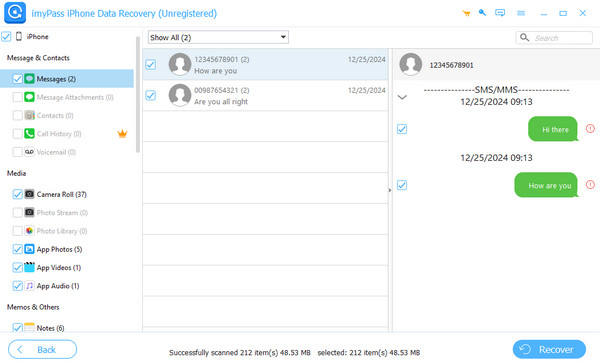Image resolution: width=600 pixels, height=364 pixels.
Task: Click the Recover button
Action: [549, 349]
